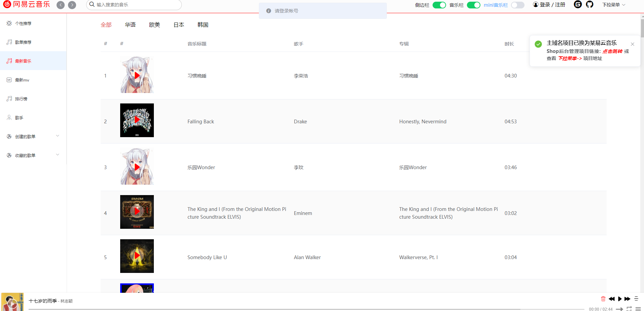Play 习惯晚睡 via its cover play icon

(x=137, y=75)
